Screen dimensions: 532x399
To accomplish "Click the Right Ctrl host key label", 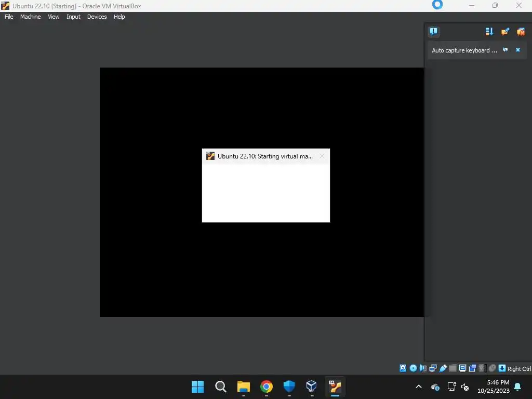I will click(x=519, y=369).
